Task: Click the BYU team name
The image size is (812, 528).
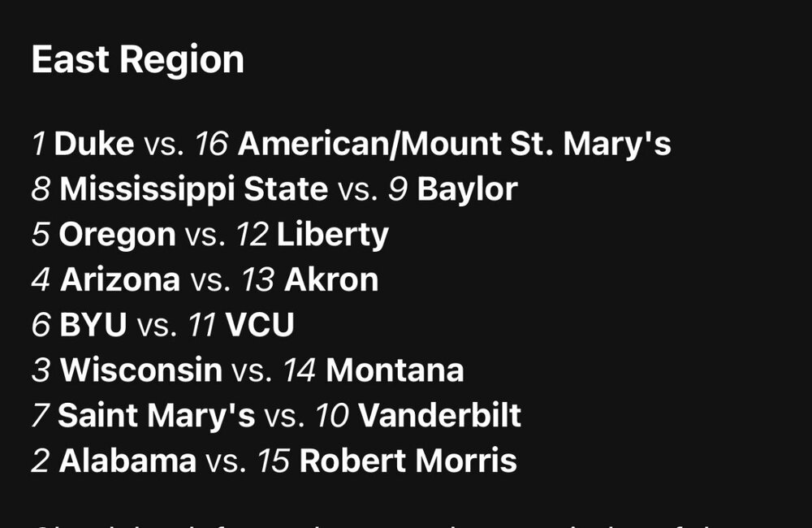Action: point(93,326)
